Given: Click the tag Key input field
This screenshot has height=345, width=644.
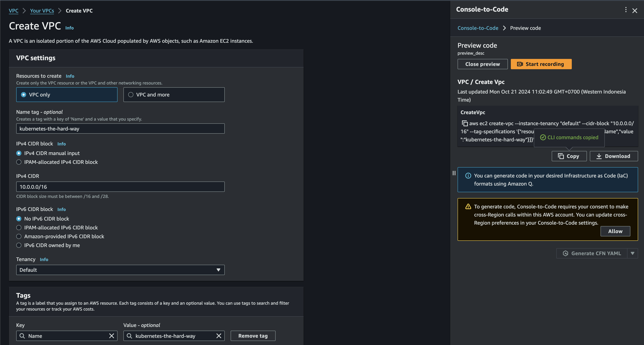Looking at the screenshot, I should 67,336.
